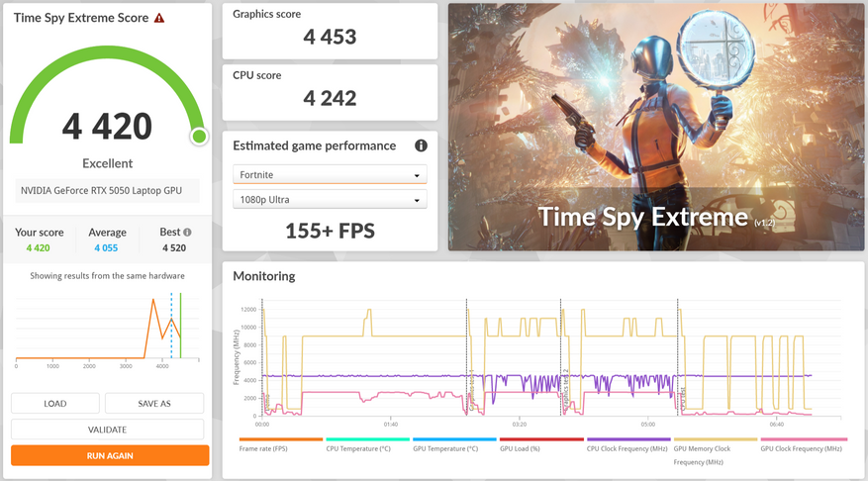Click the score distribution chart for same hardware
The height and width of the screenshot is (481, 868).
point(108,330)
